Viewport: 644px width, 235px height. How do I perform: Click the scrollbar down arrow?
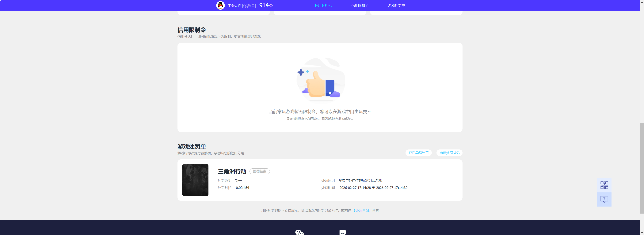point(642,233)
